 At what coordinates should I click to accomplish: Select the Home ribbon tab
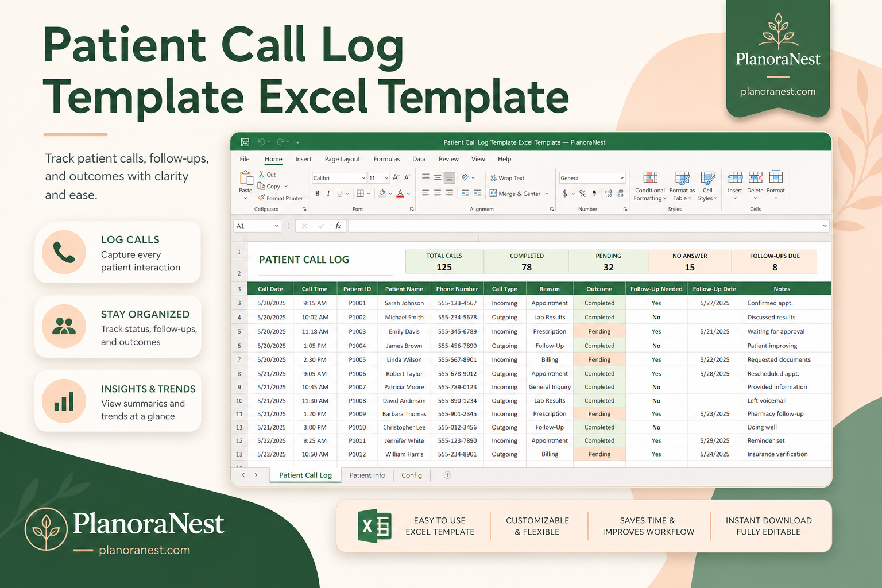click(273, 159)
